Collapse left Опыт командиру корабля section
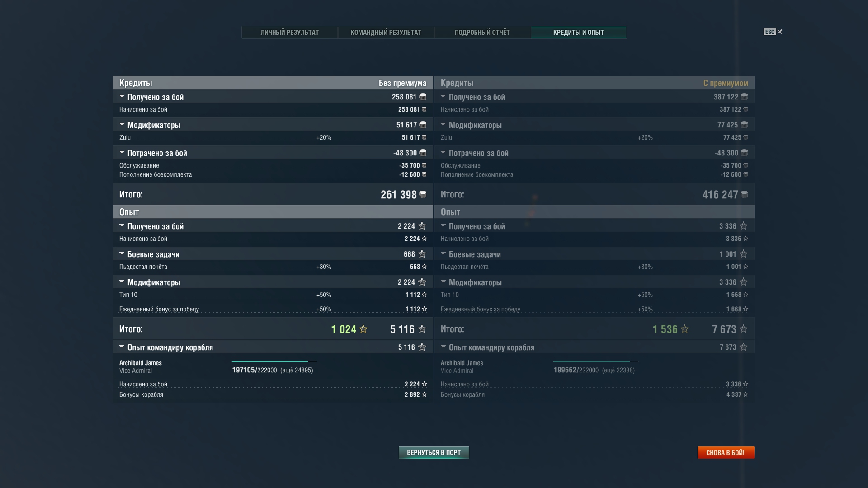This screenshot has height=488, width=868. (x=122, y=347)
